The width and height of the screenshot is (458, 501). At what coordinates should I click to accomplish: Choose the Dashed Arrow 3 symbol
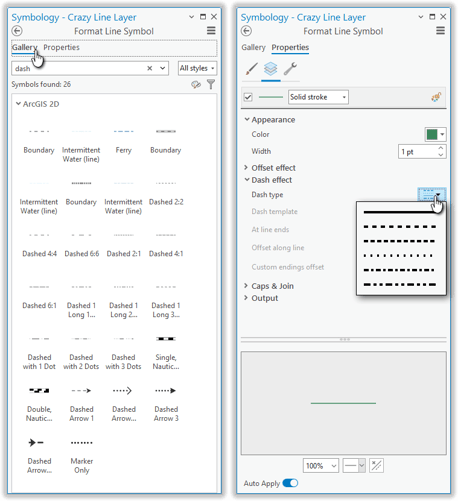tap(166, 405)
